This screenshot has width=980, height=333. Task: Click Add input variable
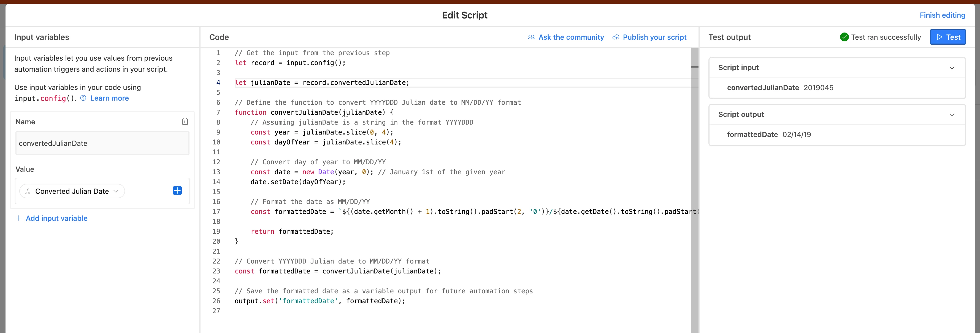pyautogui.click(x=57, y=218)
